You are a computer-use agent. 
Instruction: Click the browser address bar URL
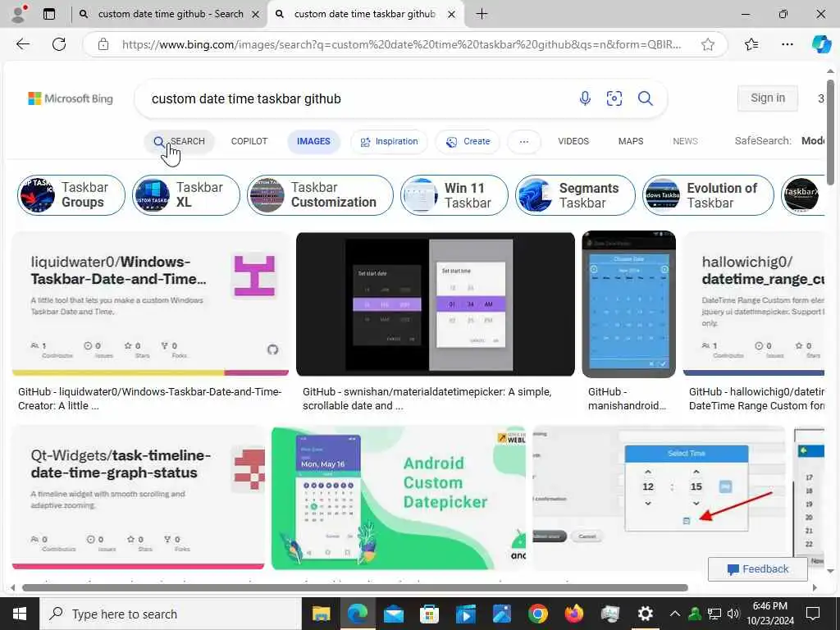point(402,44)
